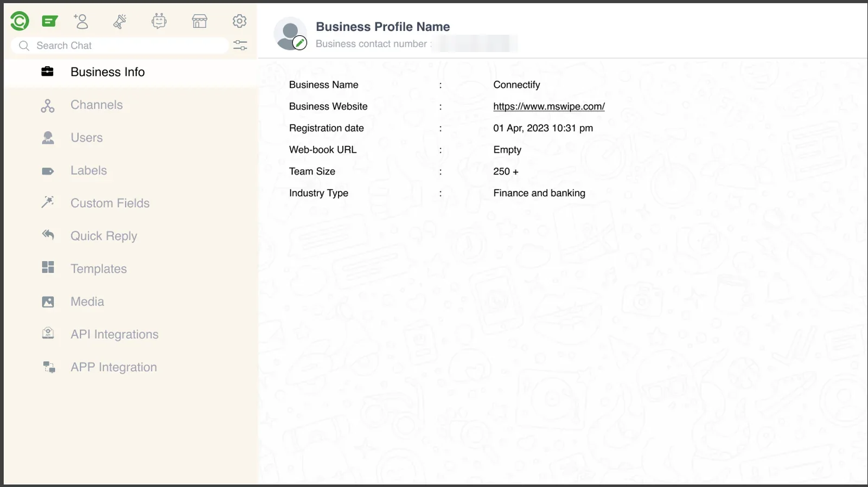The width and height of the screenshot is (868, 487).
Task: Click into the Search Chat field
Action: tap(119, 46)
